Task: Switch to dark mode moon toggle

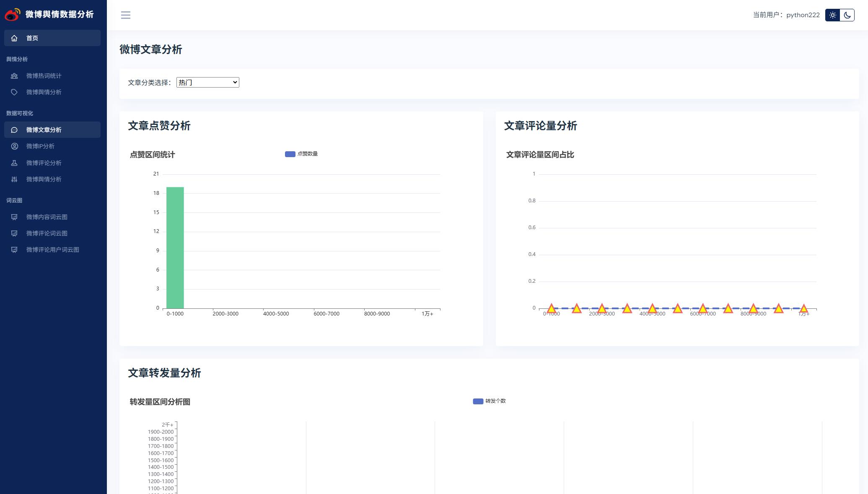Action: [847, 15]
